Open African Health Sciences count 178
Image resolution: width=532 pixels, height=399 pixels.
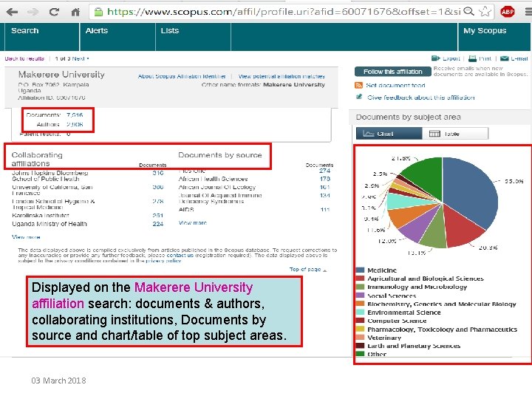324,179
